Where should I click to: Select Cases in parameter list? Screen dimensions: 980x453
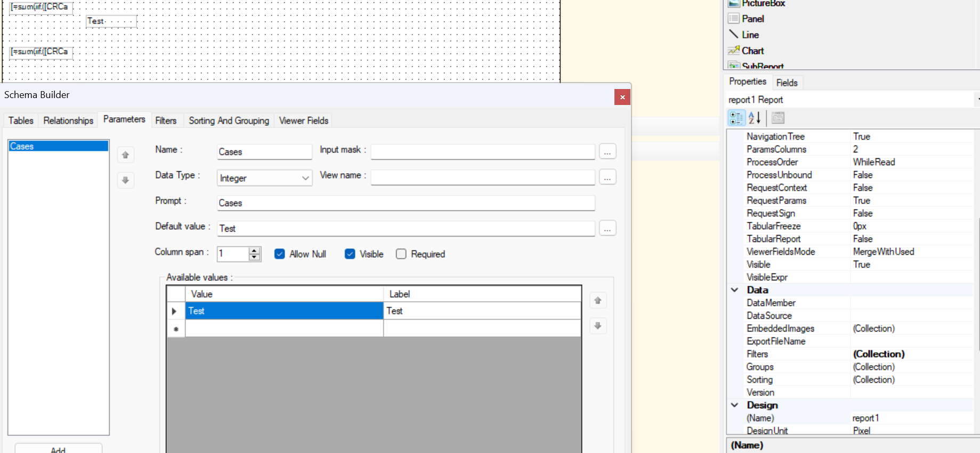[x=59, y=146]
